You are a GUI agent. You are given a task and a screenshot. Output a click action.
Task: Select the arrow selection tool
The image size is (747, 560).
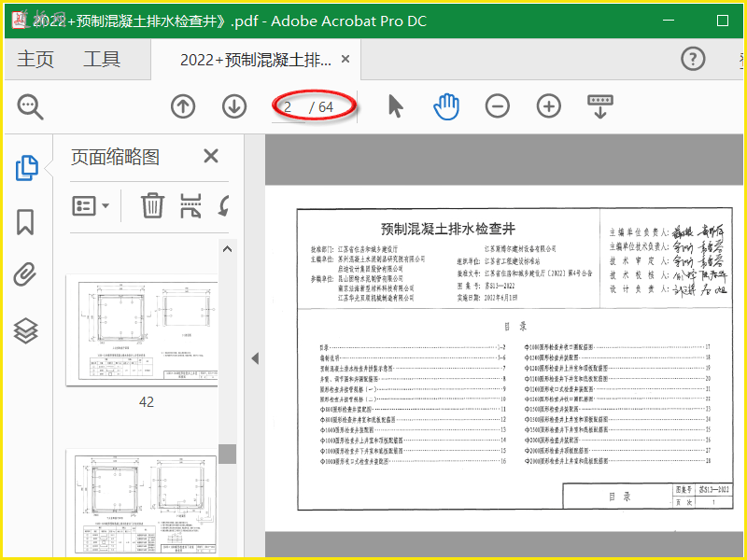coord(395,106)
